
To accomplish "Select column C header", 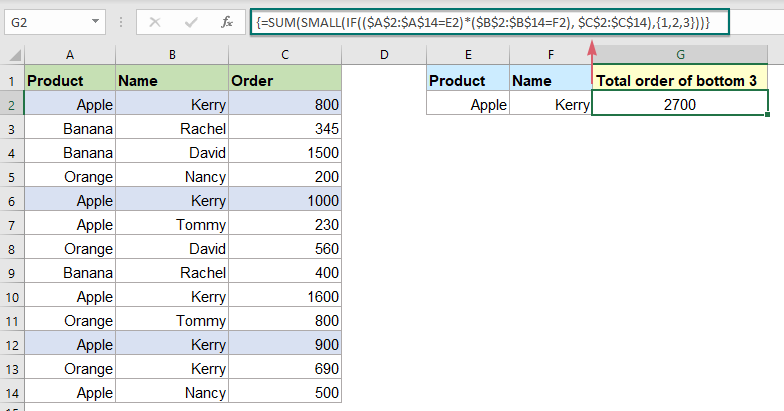I will [285, 56].
